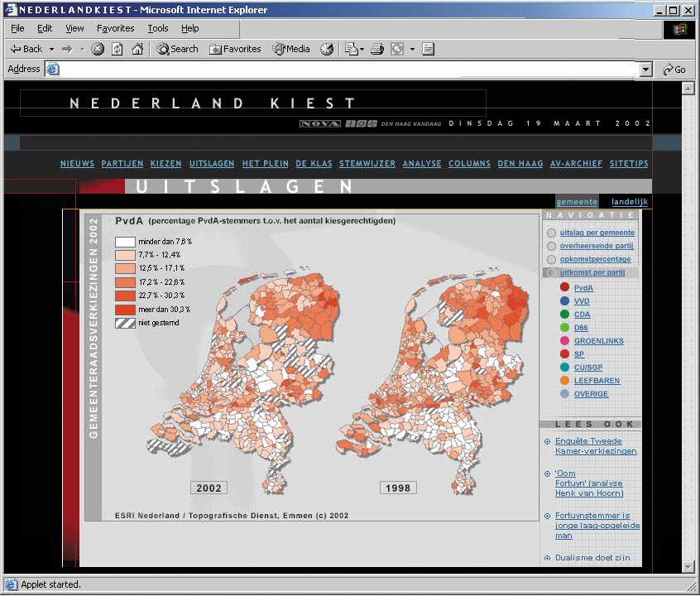700x596 pixels.
Task: Click the Discuss toolbar icon
Action: (x=428, y=49)
